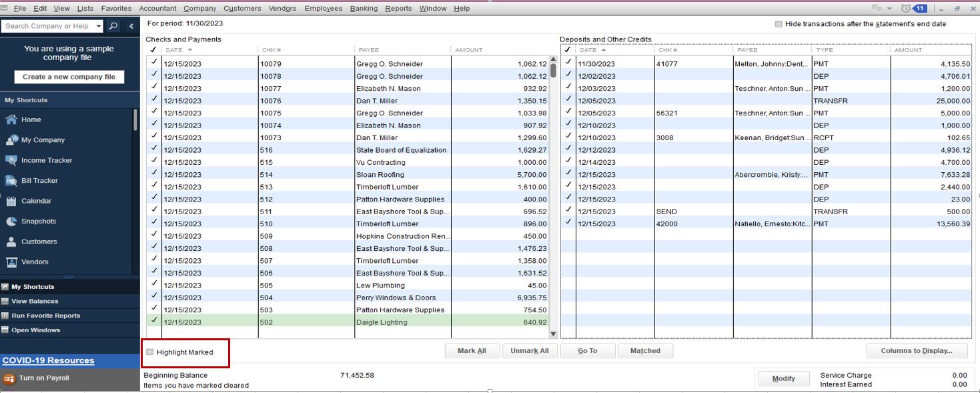Image resolution: width=980 pixels, height=393 pixels.
Task: Open the Banking menu
Action: pos(364,8)
